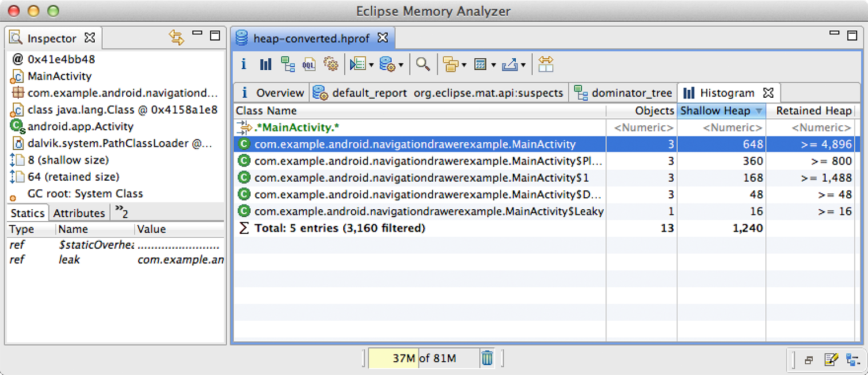
Task: Select the MainActivity$Leaky class row
Action: [x=428, y=212]
